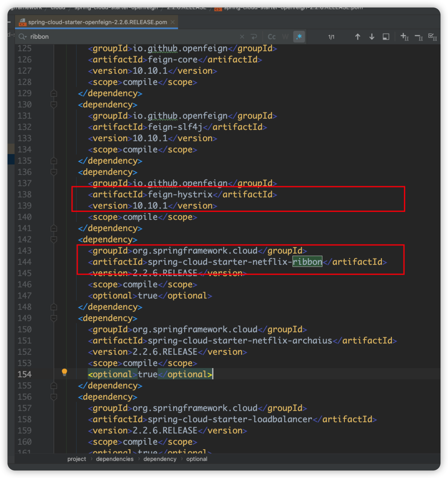Toggle Match Case (Cc) option
The height and width of the screenshot is (478, 448).
click(x=271, y=37)
